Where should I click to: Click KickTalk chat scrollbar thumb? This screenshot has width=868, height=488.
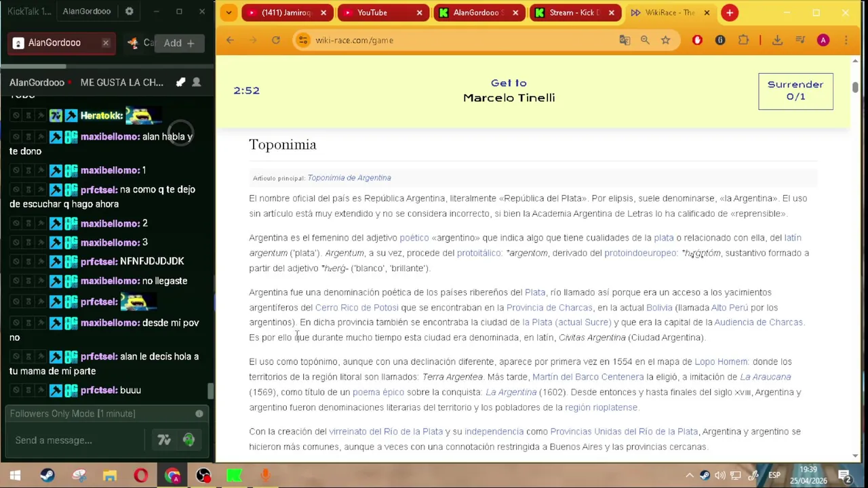(210, 391)
